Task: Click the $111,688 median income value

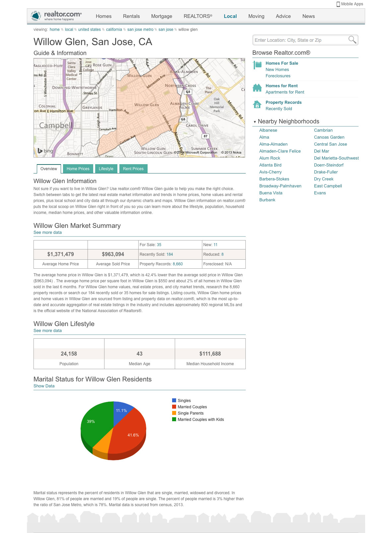Action: 210,354
